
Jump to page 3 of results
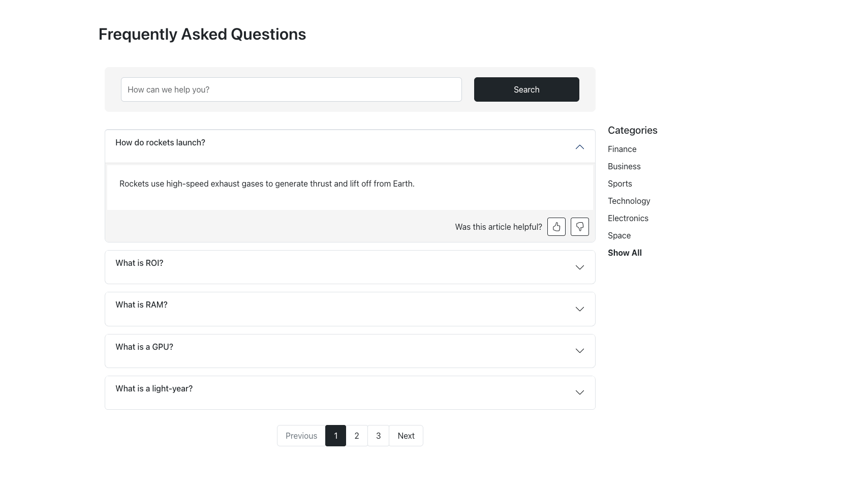click(x=378, y=436)
